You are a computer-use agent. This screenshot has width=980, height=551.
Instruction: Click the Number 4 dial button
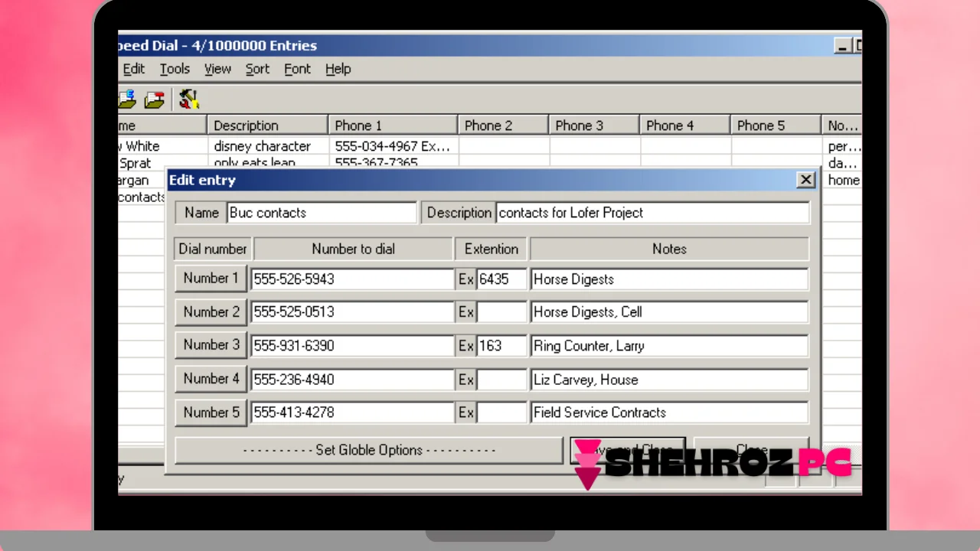coord(211,379)
